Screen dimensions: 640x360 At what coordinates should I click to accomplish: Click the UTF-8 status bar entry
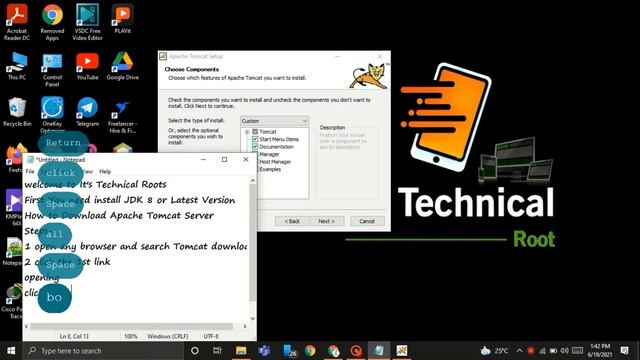[x=211, y=336]
